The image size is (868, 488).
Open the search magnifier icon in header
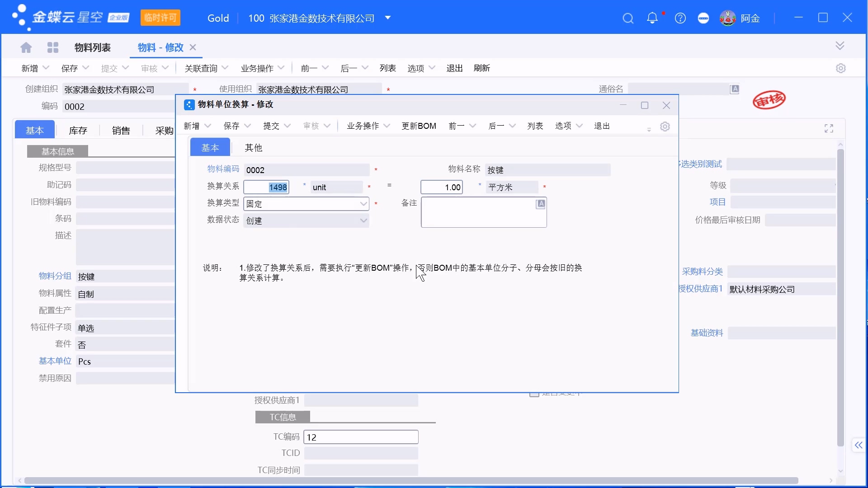click(x=628, y=18)
